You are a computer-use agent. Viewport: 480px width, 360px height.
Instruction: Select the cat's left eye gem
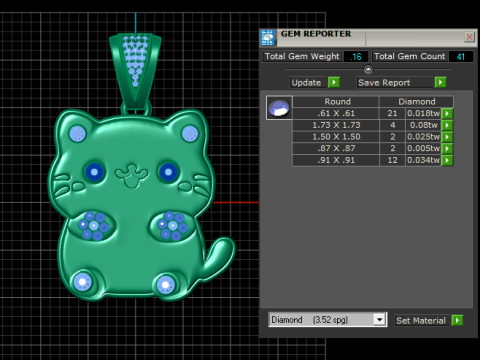tap(95, 172)
